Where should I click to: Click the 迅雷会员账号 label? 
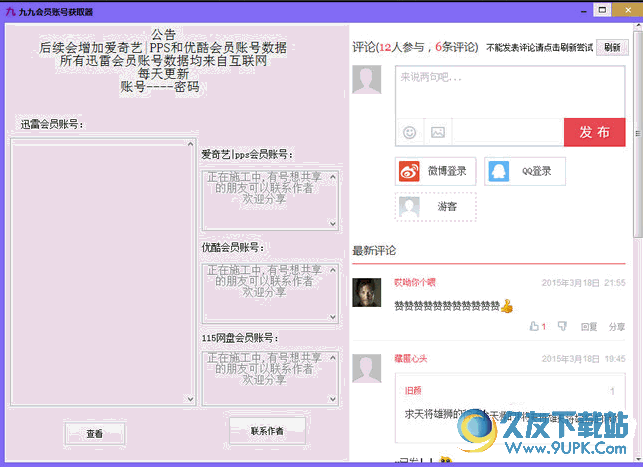[x=52, y=124]
